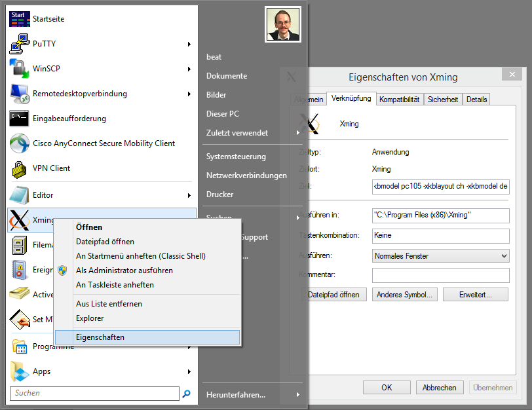Open Drucker from the start menu

[220, 195]
